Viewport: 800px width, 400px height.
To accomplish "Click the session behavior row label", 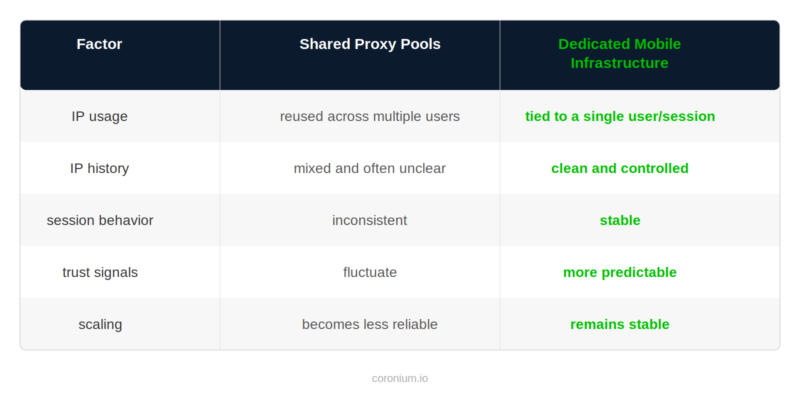I will pos(100,220).
